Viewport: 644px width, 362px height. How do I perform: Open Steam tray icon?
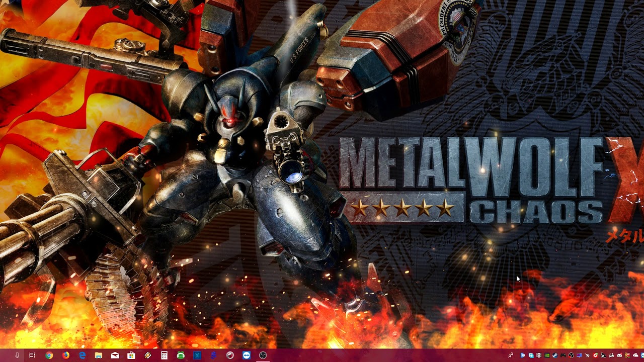tap(555, 355)
